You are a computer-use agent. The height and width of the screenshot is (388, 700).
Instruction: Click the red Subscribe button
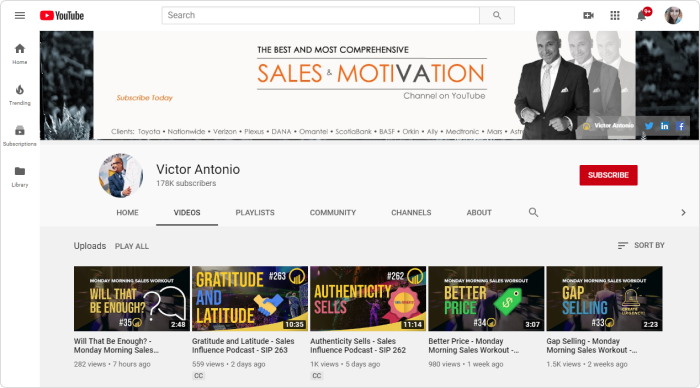pyautogui.click(x=608, y=175)
